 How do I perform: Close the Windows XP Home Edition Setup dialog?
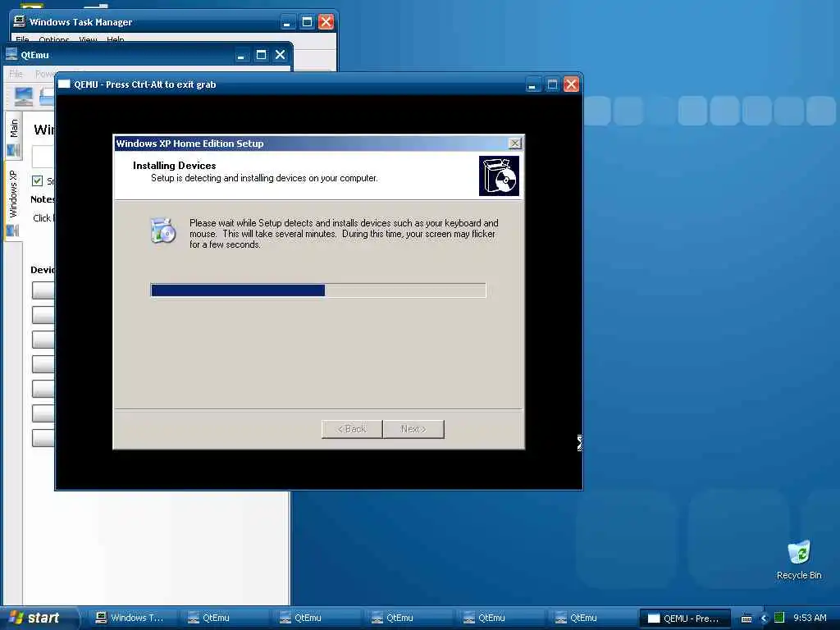514,143
